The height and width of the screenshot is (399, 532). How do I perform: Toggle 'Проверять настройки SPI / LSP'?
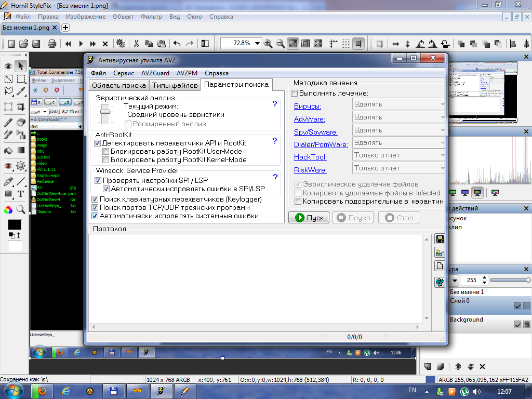point(98,180)
